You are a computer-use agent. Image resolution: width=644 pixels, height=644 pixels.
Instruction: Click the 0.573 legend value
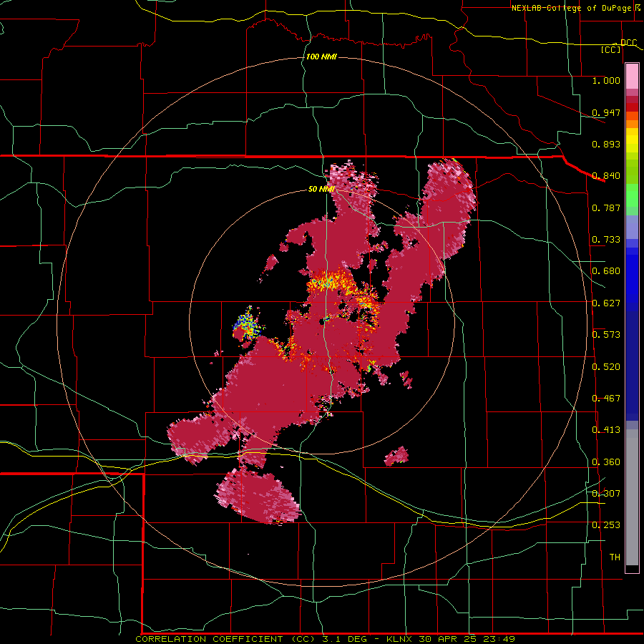click(x=606, y=335)
